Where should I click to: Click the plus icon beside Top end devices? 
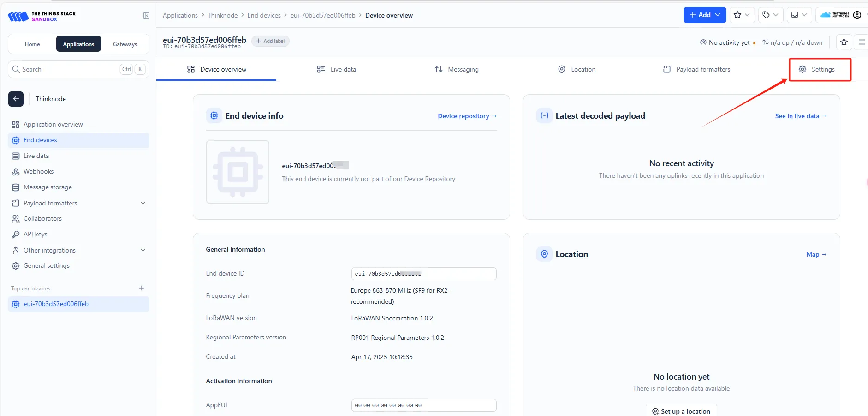pos(142,288)
